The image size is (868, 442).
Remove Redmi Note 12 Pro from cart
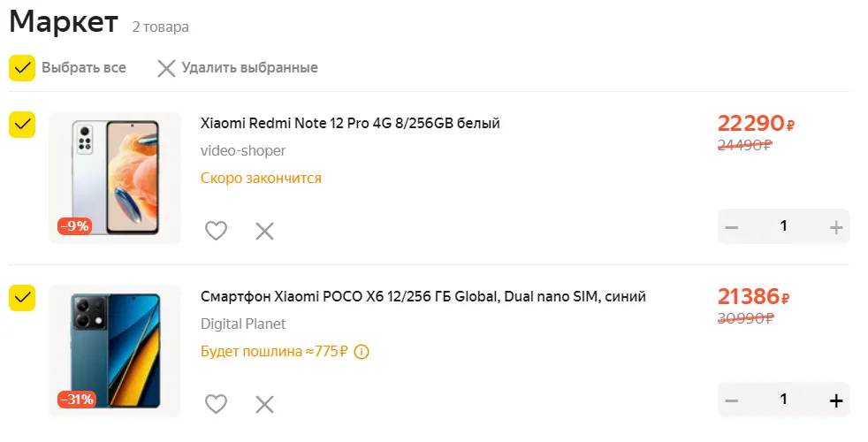click(264, 231)
